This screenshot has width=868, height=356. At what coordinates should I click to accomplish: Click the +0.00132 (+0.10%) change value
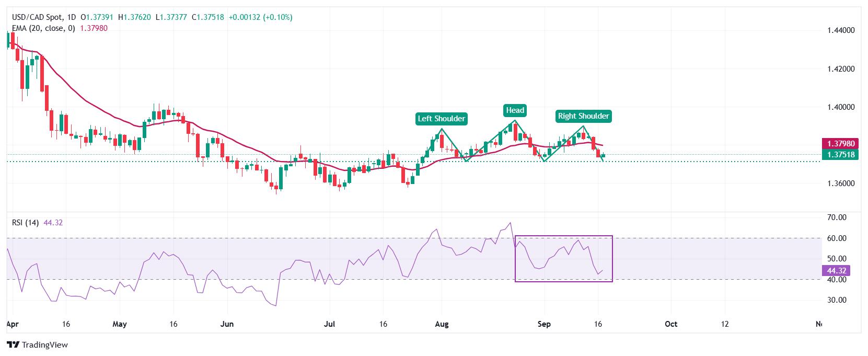(x=261, y=17)
